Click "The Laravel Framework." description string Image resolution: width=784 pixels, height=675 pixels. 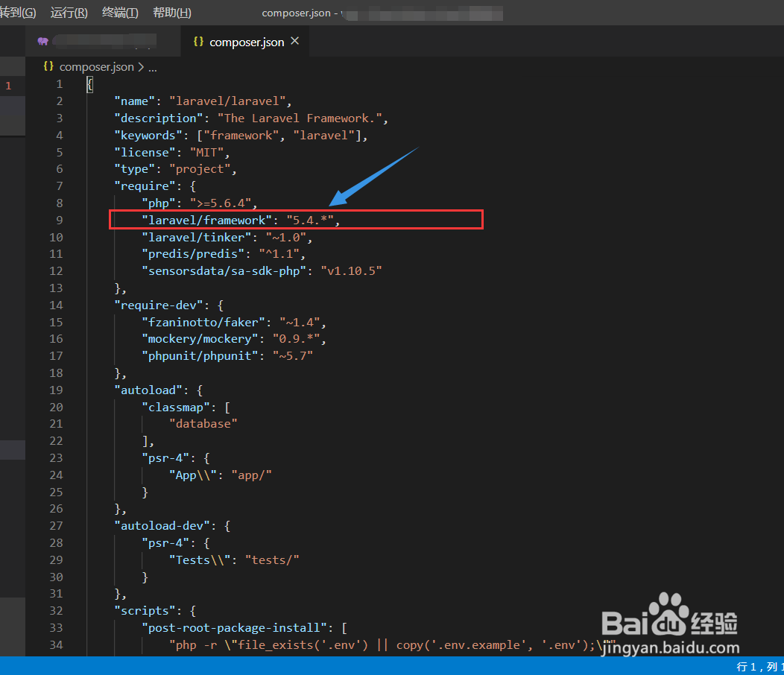[300, 118]
